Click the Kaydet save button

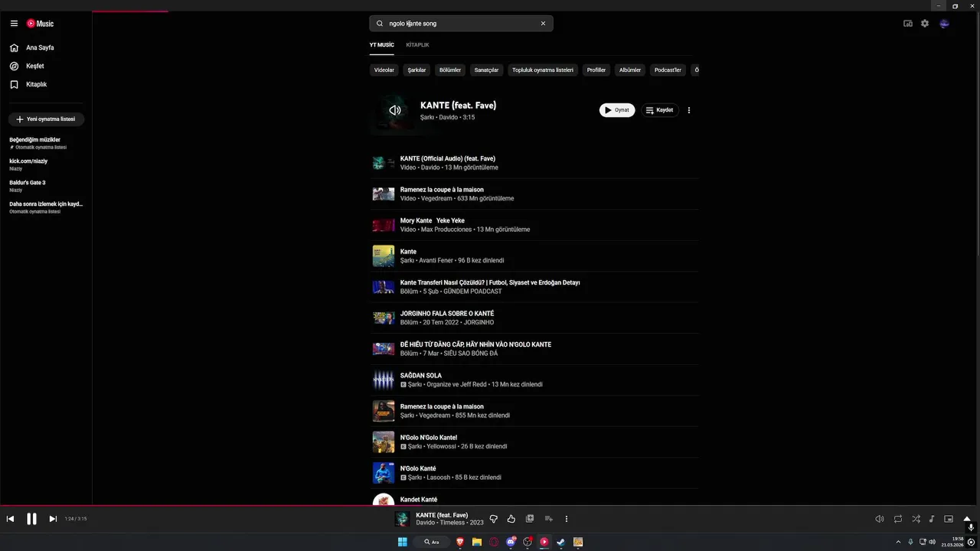click(x=659, y=110)
